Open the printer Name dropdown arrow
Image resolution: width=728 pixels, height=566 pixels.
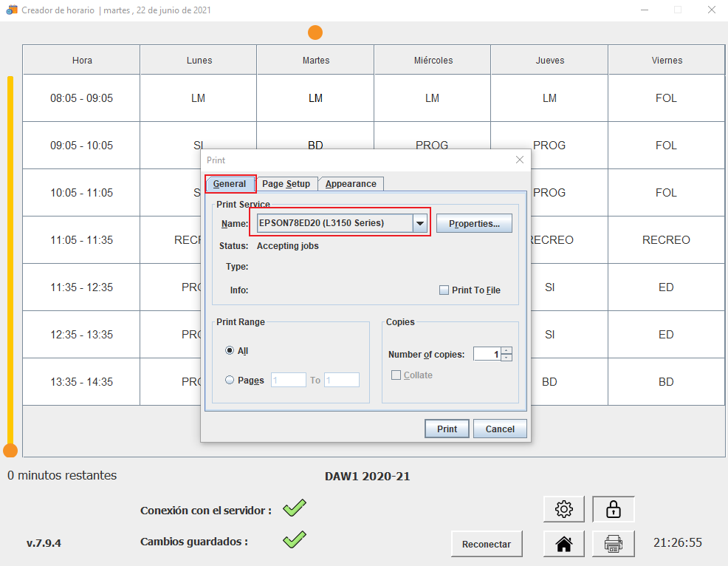(x=420, y=223)
